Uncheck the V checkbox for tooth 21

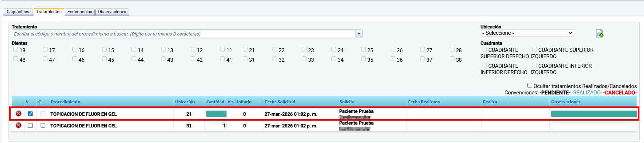[30, 114]
